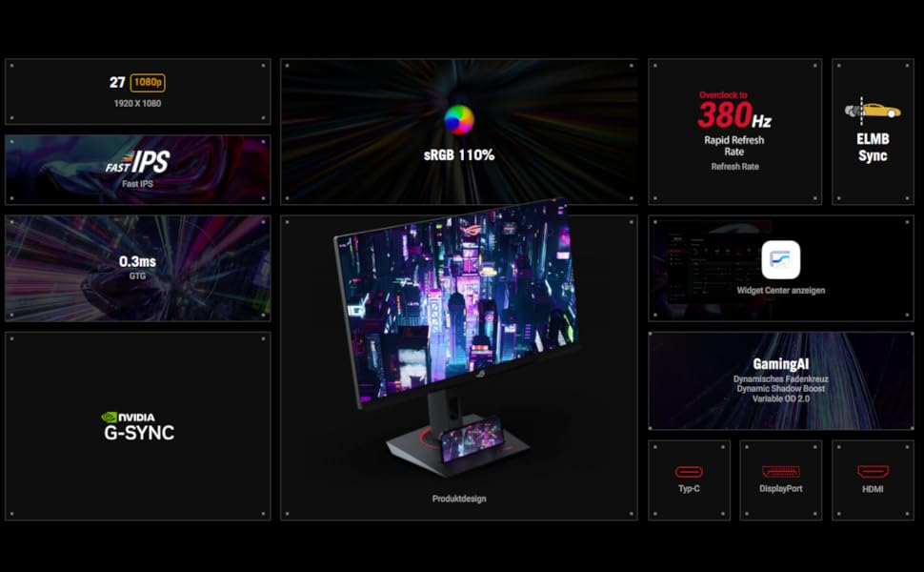Click the HDMI label

point(873,489)
